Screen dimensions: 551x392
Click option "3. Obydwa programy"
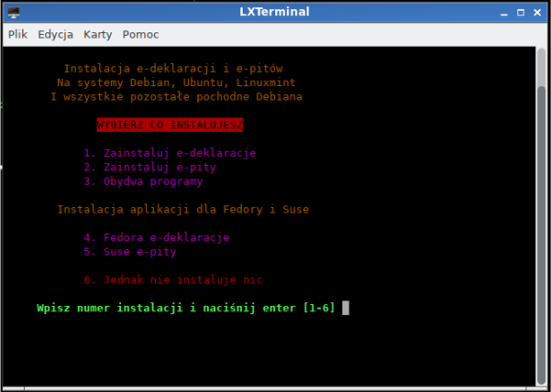[143, 181]
